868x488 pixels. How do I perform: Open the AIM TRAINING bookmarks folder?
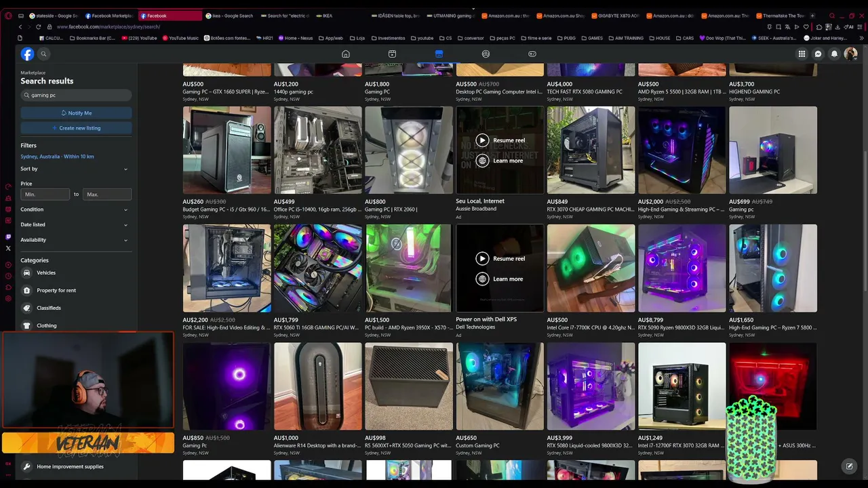point(625,38)
